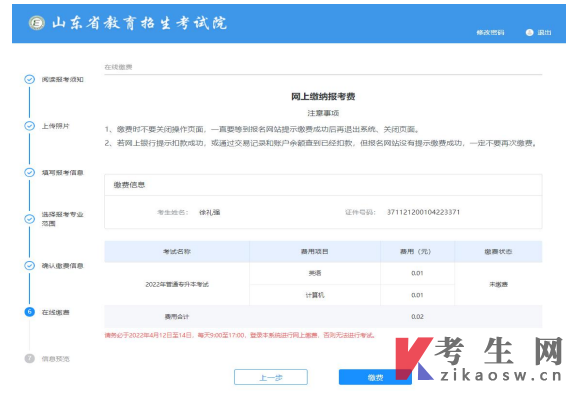Image resolution: width=577 pixels, height=394 pixels.
Task: Click the user avatar icon beside 退出
Action: pyautogui.click(x=529, y=32)
